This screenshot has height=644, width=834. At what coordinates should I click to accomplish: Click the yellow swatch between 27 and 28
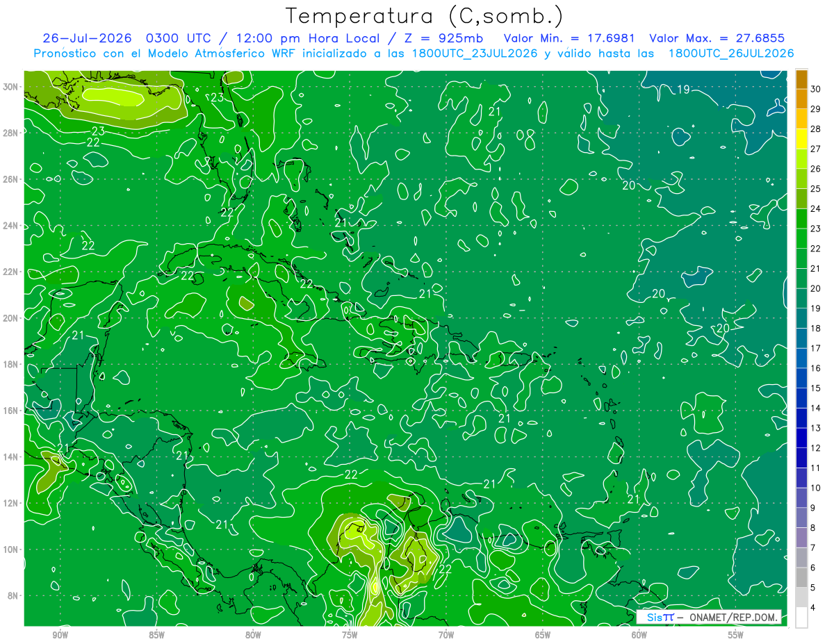pyautogui.click(x=801, y=139)
